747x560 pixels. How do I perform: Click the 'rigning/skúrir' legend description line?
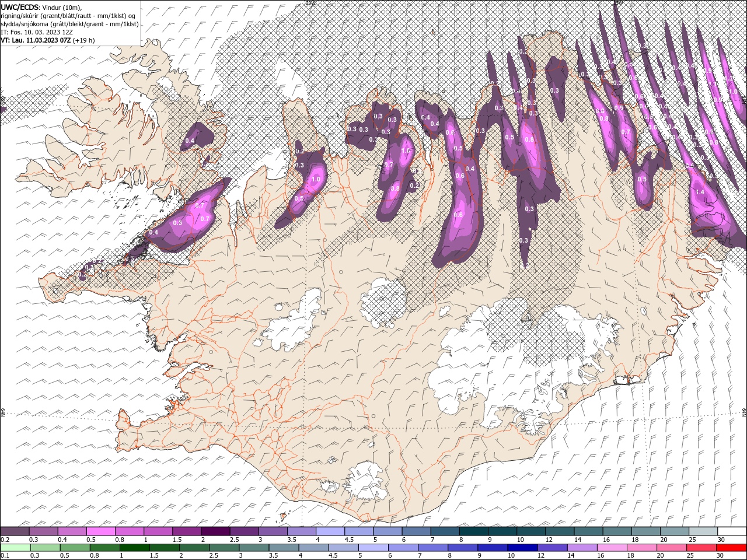pyautogui.click(x=69, y=15)
